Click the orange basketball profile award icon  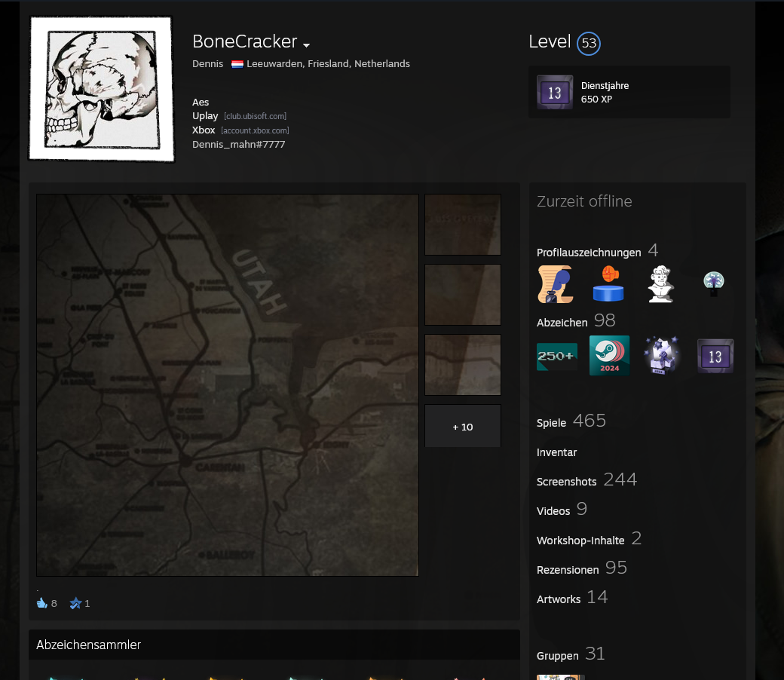(608, 284)
